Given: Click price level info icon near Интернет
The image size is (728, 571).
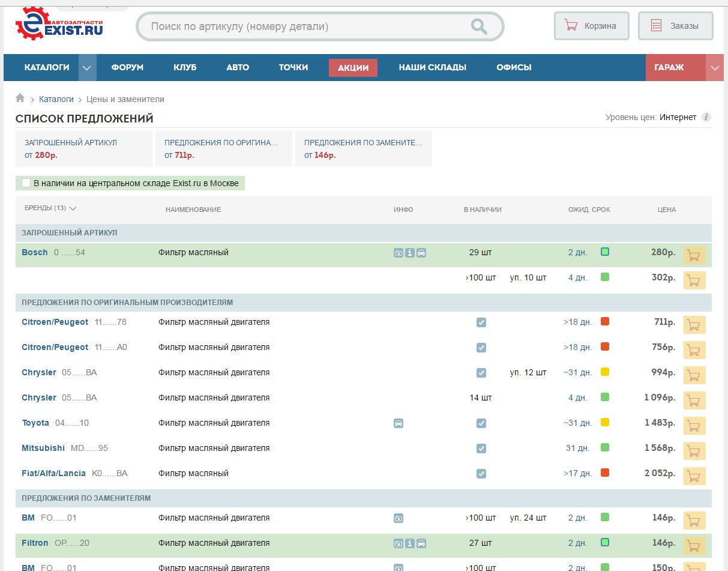Looking at the screenshot, I should pyautogui.click(x=706, y=117).
